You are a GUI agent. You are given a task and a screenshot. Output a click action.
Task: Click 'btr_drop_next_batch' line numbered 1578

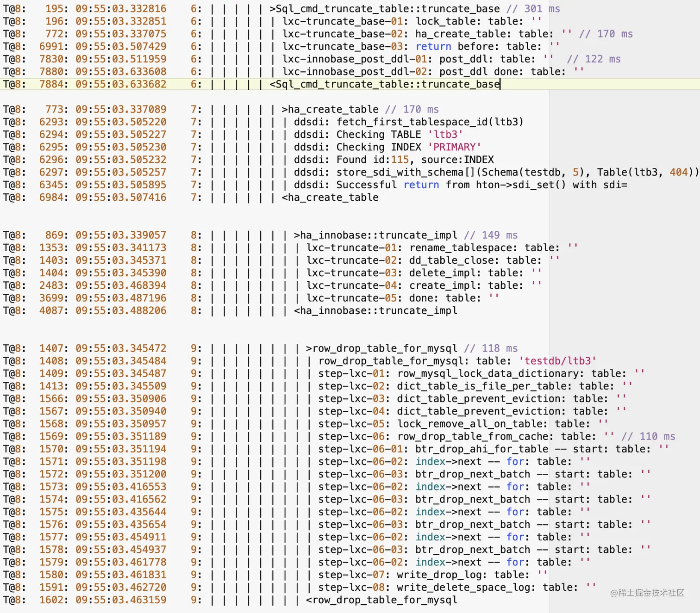(327, 550)
